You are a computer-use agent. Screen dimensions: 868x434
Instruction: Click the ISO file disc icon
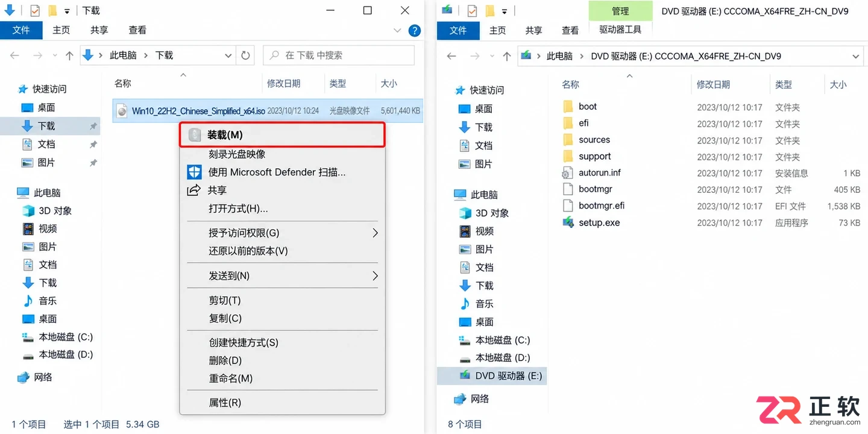pos(122,111)
